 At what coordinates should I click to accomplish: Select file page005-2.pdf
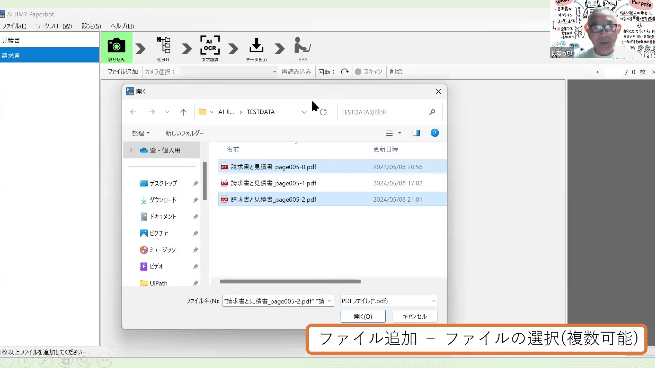tap(332, 199)
